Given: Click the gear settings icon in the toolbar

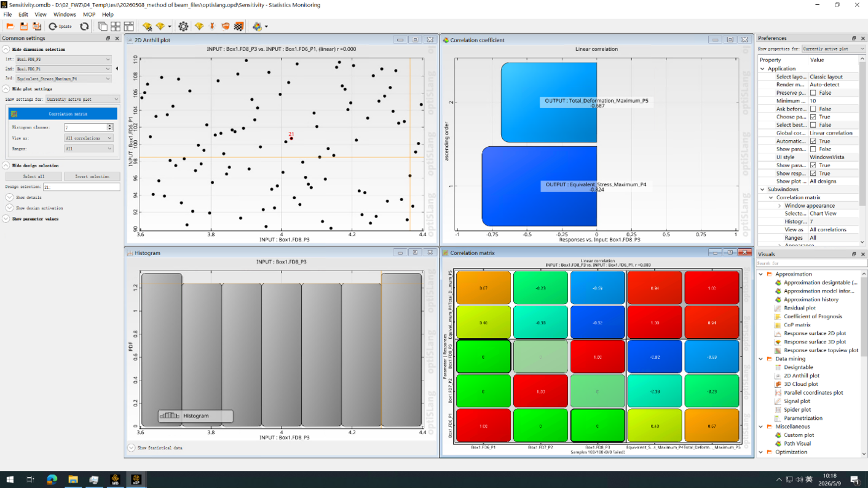Looking at the screenshot, I should pos(183,26).
